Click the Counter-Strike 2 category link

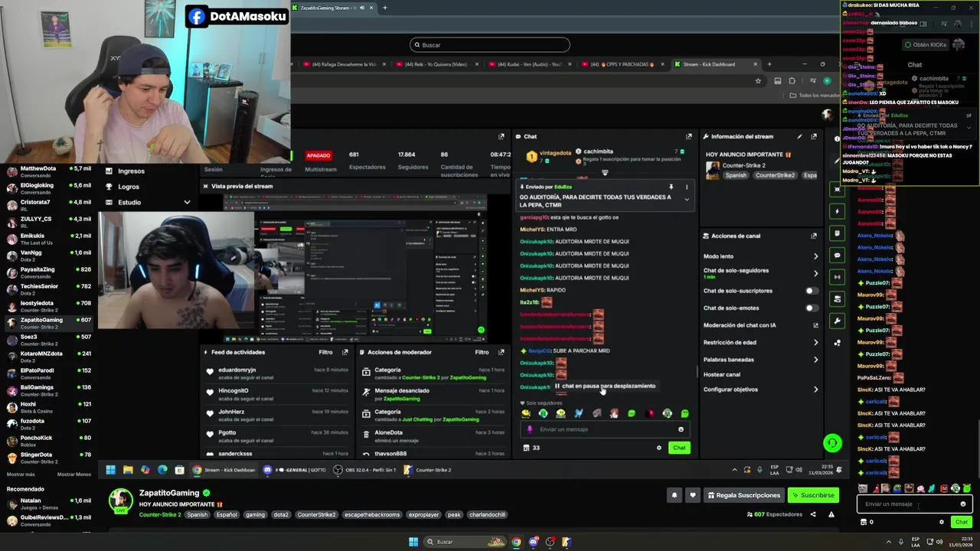point(160,515)
